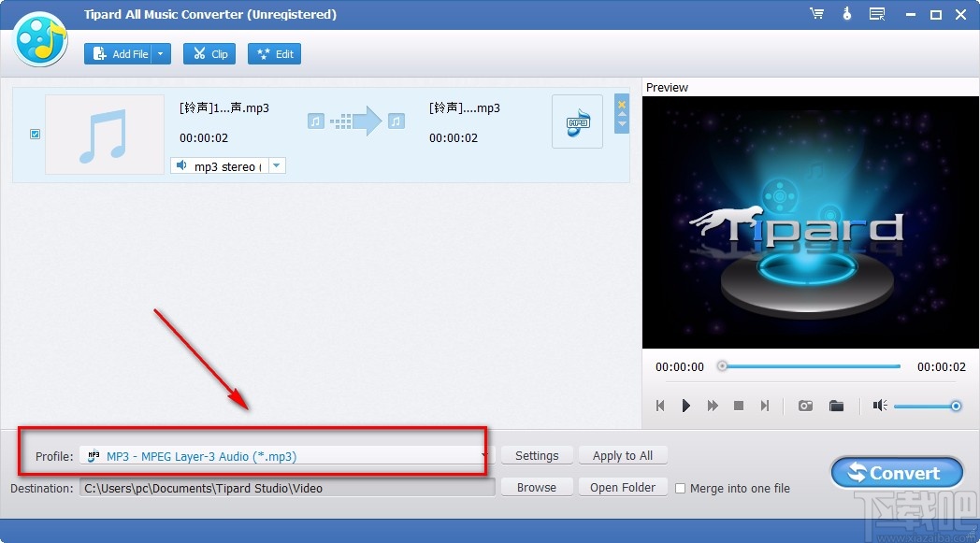Open the Clip tool
This screenshot has height=543, width=980.
coord(209,53)
